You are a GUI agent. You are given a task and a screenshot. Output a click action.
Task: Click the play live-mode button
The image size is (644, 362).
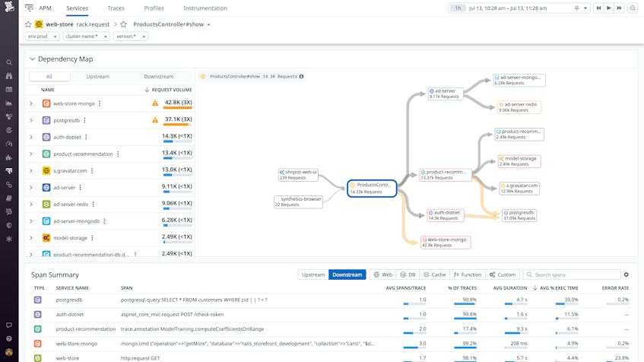[609, 8]
